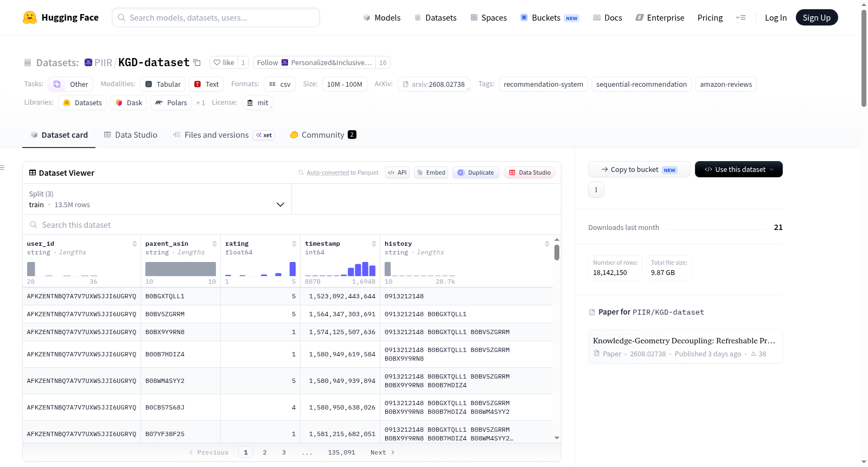868x467 pixels.
Task: Select the Polars library tag
Action: [171, 103]
